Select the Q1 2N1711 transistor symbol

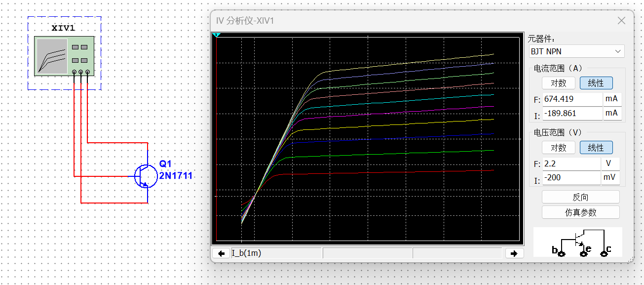pyautogui.click(x=145, y=176)
